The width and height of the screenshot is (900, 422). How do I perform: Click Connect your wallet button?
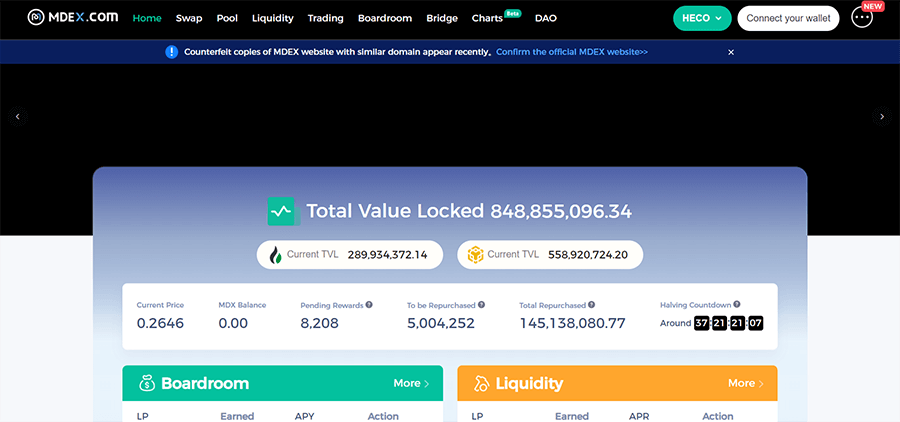788,18
